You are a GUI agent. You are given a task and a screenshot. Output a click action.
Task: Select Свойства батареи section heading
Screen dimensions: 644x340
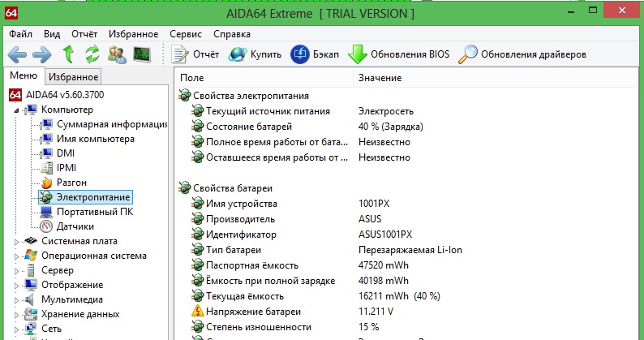click(233, 188)
